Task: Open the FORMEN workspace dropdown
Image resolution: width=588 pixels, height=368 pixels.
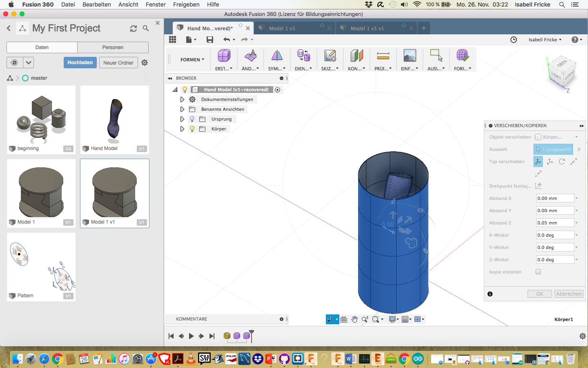Action: (x=192, y=60)
